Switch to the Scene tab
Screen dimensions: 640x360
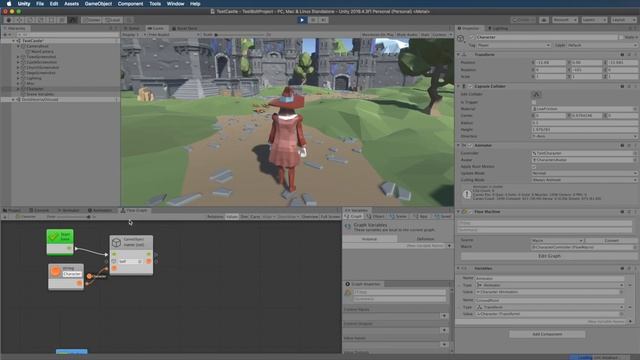pyautogui.click(x=132, y=28)
